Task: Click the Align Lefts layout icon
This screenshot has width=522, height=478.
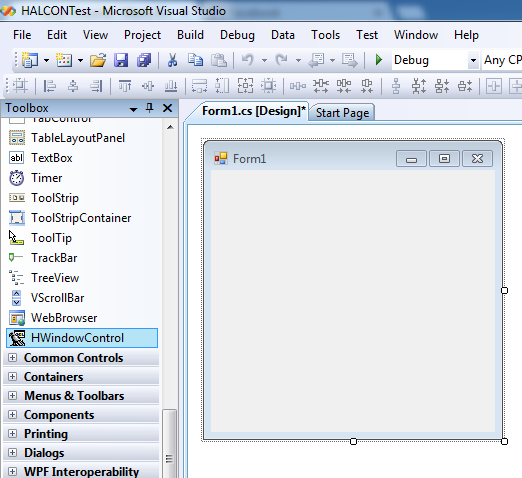Action: tap(50, 87)
